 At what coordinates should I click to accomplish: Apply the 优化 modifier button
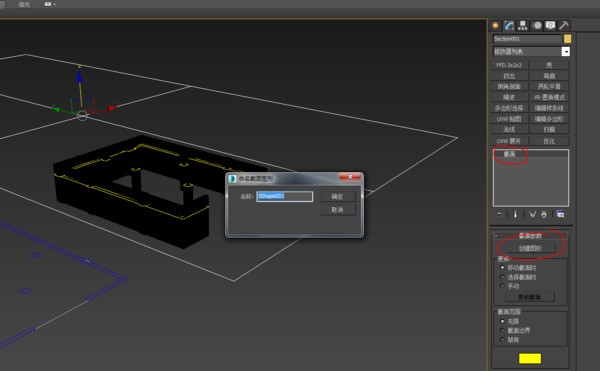tap(549, 141)
